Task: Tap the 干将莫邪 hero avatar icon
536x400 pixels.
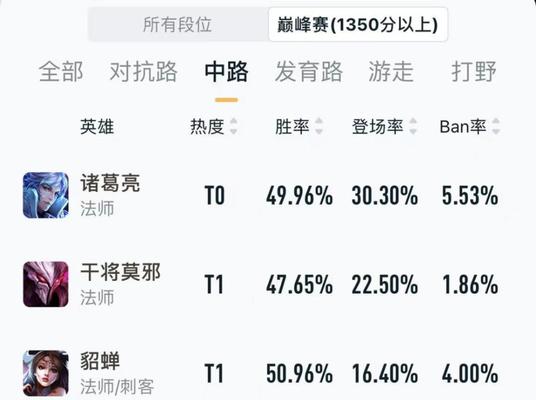Action: (46, 284)
